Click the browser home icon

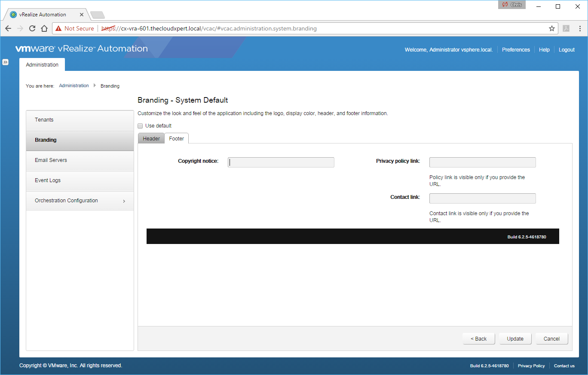click(44, 28)
